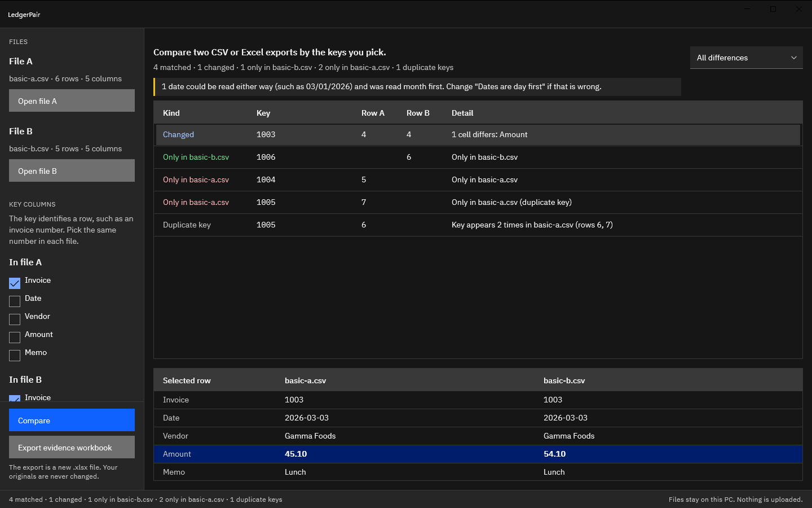The image size is (812, 508).
Task: Click the Row A column header
Action: point(373,113)
